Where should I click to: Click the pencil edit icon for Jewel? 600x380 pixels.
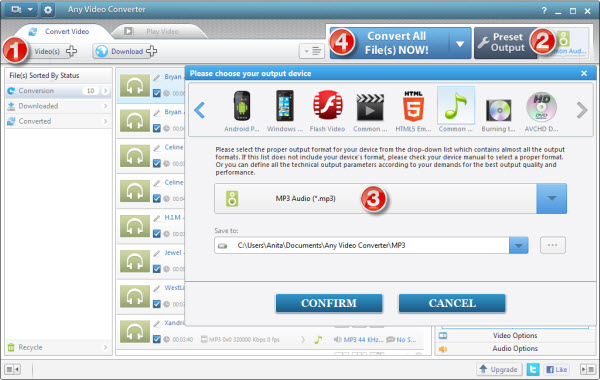(x=157, y=253)
